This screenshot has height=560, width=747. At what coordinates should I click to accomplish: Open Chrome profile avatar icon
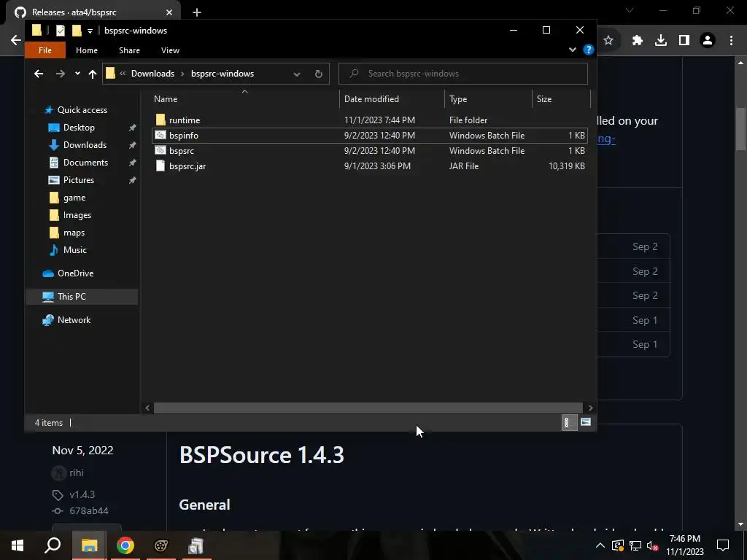(708, 41)
